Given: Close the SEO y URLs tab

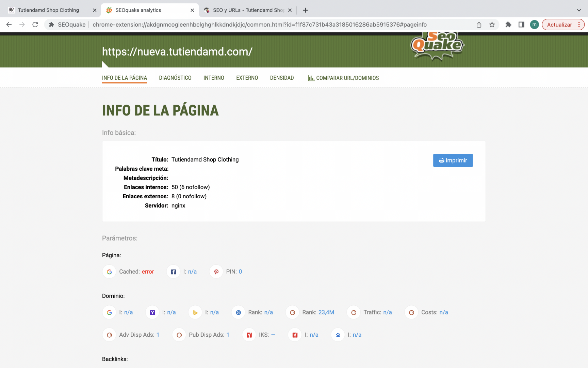Looking at the screenshot, I should [x=290, y=10].
